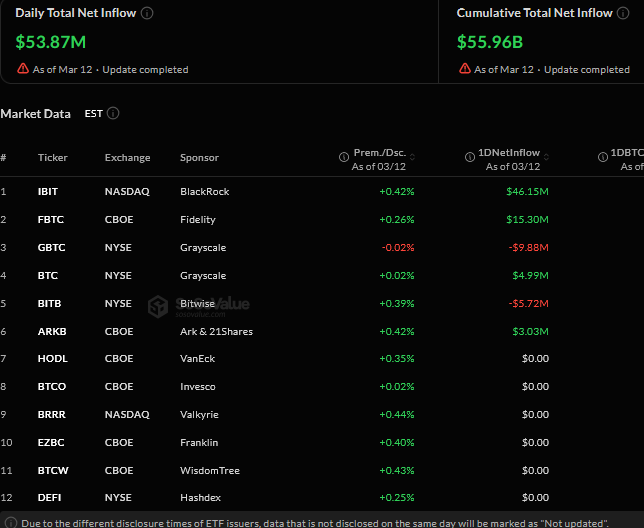
Task: Click BRRR's +0.44% premium value
Action: tap(397, 414)
